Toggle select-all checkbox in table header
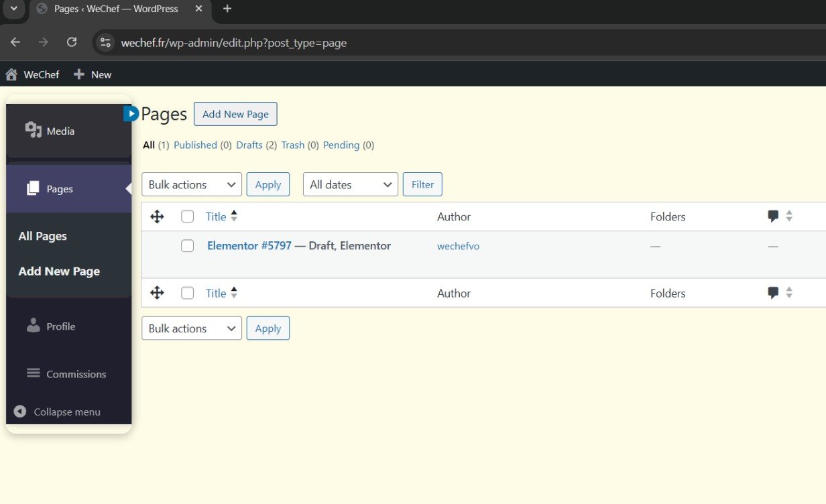Viewport: 826px width, 504px height. pos(188,216)
